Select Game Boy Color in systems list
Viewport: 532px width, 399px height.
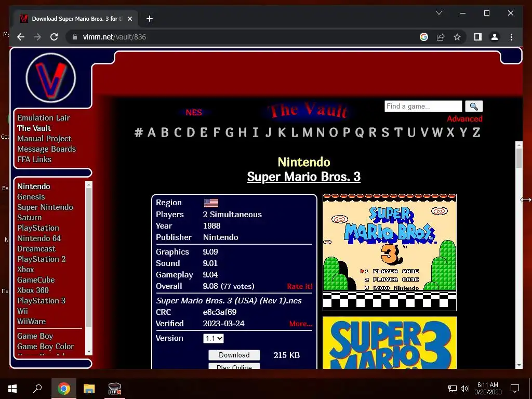point(46,347)
